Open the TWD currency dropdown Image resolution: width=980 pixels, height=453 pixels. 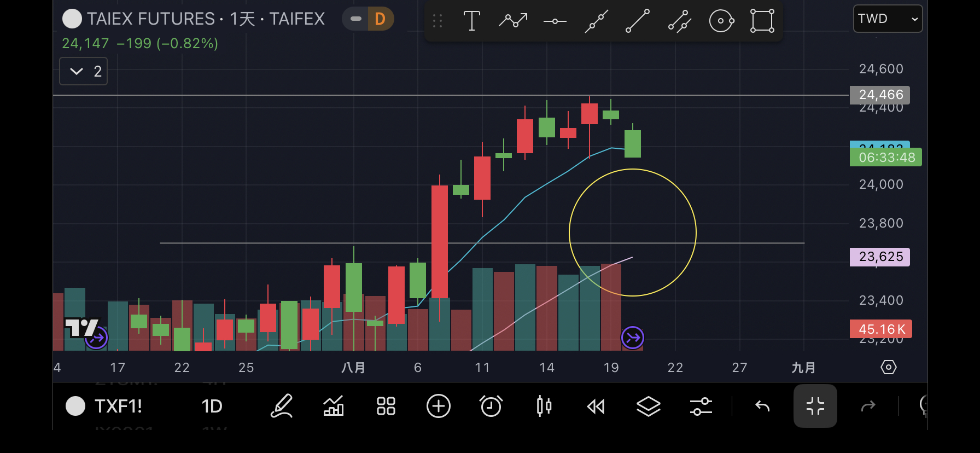point(887,19)
